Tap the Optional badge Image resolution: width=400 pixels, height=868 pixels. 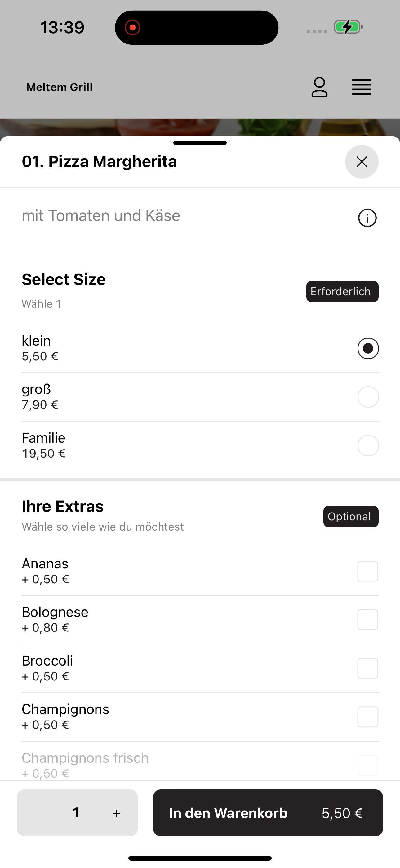[x=351, y=517]
